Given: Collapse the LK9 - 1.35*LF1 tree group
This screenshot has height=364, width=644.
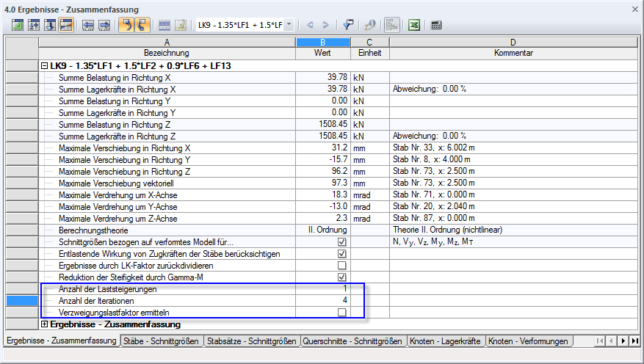Looking at the screenshot, I should click(x=44, y=65).
